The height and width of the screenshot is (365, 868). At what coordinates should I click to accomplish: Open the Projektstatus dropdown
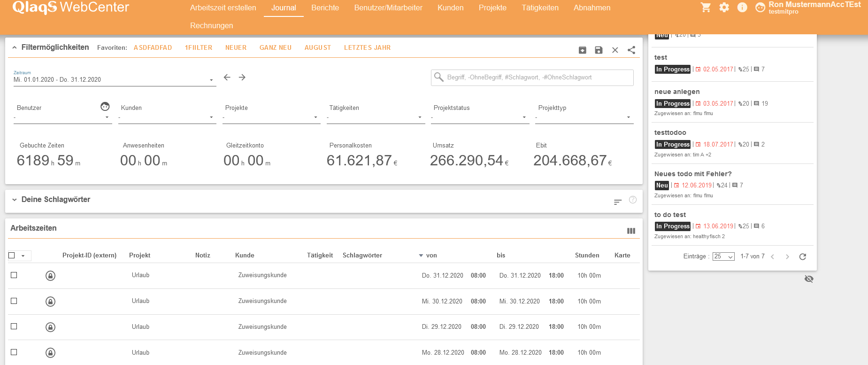pos(480,117)
